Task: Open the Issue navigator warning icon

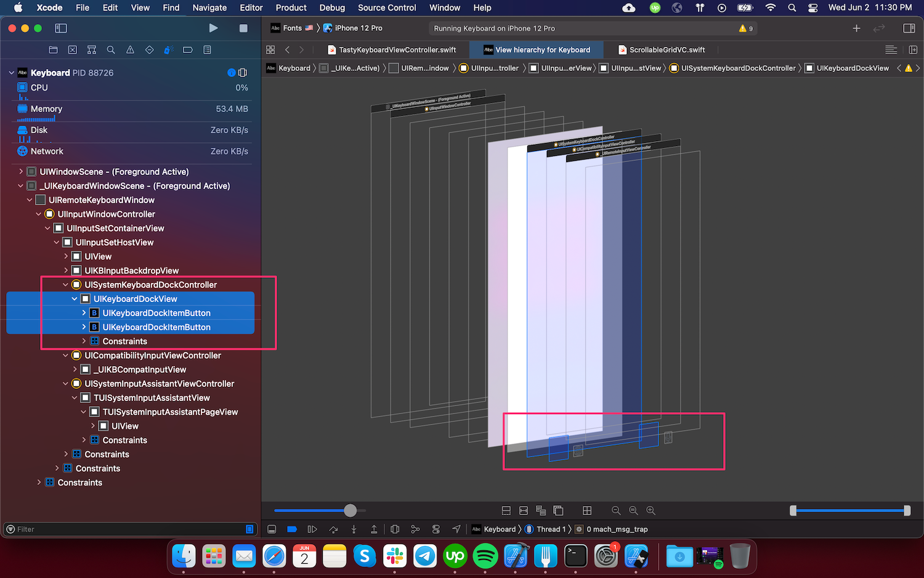Action: click(130, 50)
